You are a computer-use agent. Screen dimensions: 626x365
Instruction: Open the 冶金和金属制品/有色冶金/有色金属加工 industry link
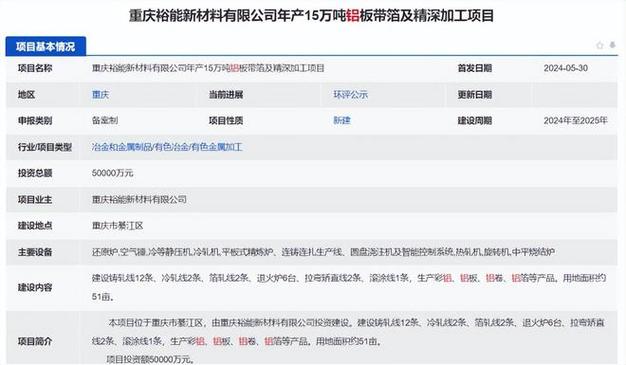pos(167,147)
